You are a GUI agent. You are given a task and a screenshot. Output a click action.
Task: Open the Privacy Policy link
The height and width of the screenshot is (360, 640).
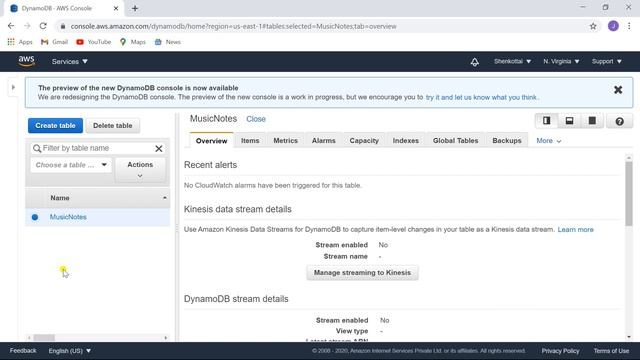click(560, 351)
